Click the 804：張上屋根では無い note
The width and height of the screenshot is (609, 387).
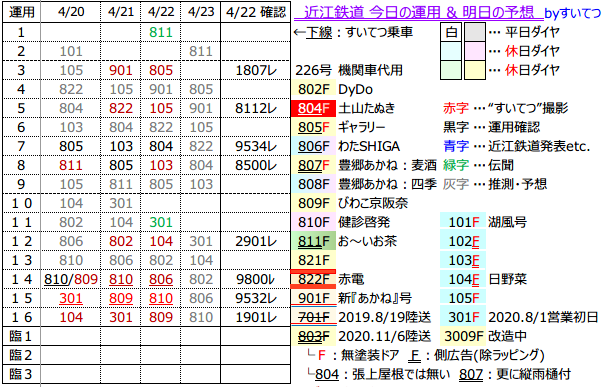[x=382, y=374]
